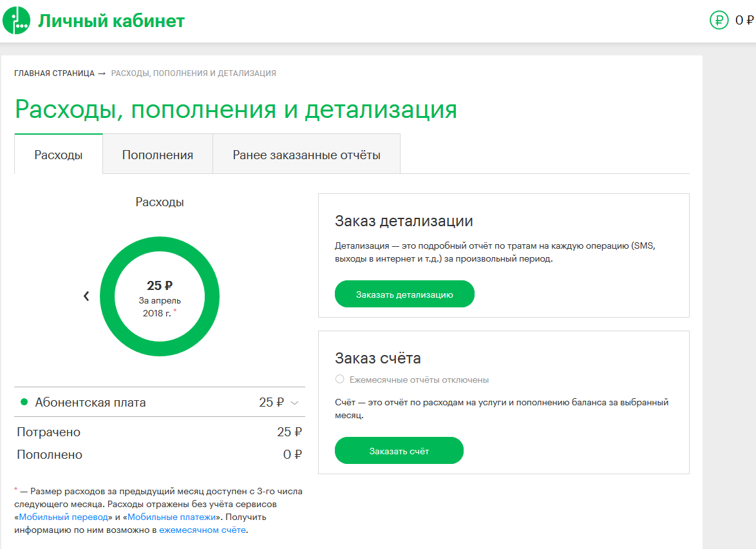Open the Ранее заказанные отчёты tab

[x=307, y=155]
